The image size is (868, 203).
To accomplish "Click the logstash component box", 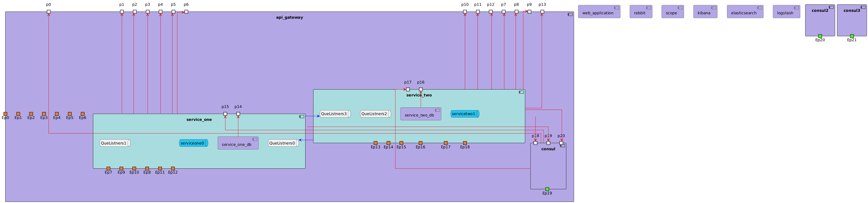I will click(x=786, y=12).
